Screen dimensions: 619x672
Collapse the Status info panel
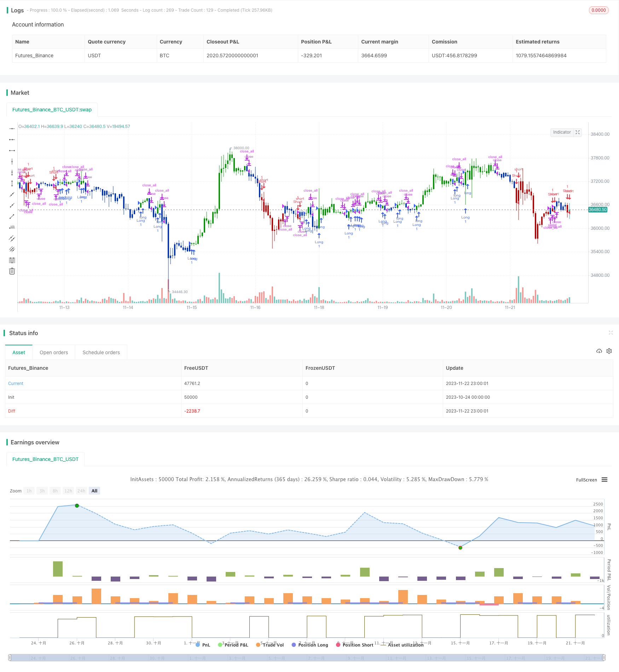click(x=611, y=333)
